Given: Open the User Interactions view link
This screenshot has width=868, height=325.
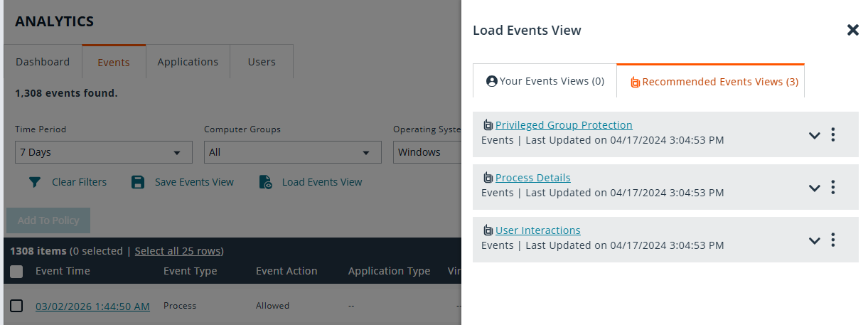Looking at the screenshot, I should point(538,230).
